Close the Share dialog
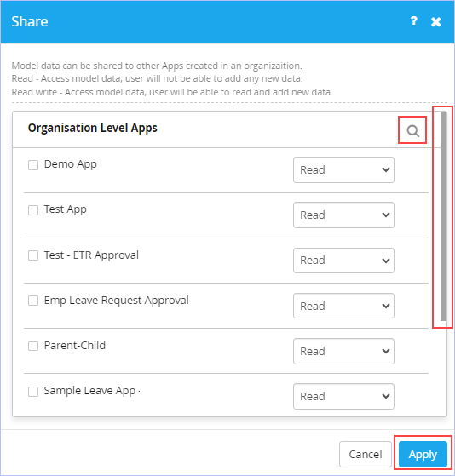The height and width of the screenshot is (476, 455). tap(436, 22)
